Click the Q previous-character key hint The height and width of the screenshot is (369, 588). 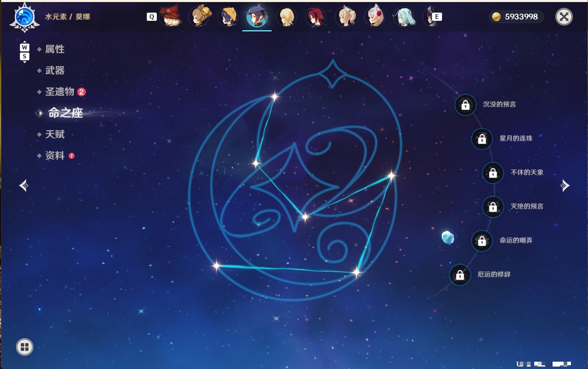[151, 17]
